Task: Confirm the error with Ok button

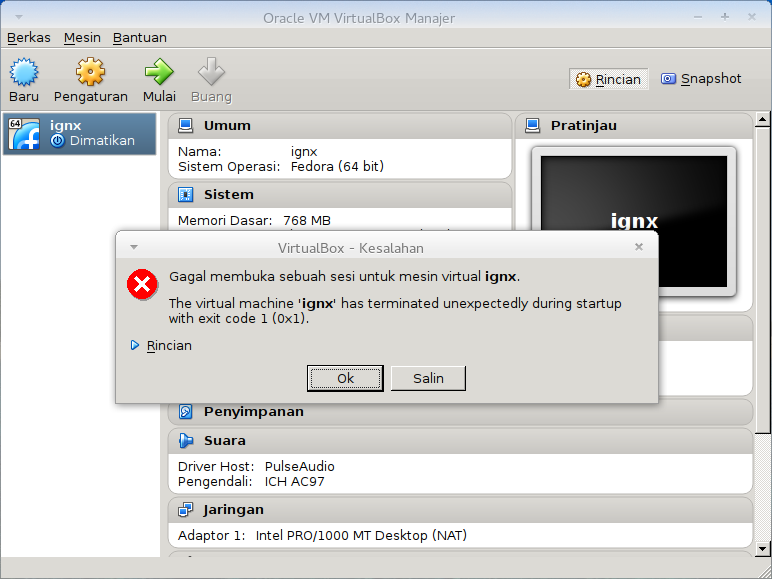Action: click(345, 378)
